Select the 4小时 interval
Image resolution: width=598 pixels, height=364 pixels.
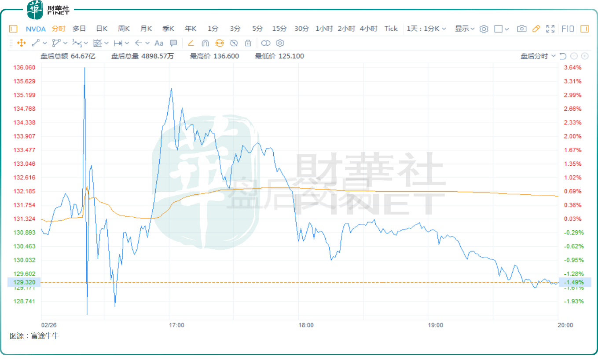pos(368,29)
